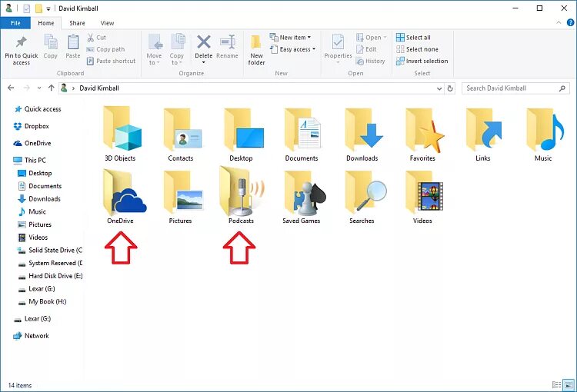Switch to large icons view via status bar
Image resolution: width=577 pixels, height=392 pixels.
coord(569,385)
